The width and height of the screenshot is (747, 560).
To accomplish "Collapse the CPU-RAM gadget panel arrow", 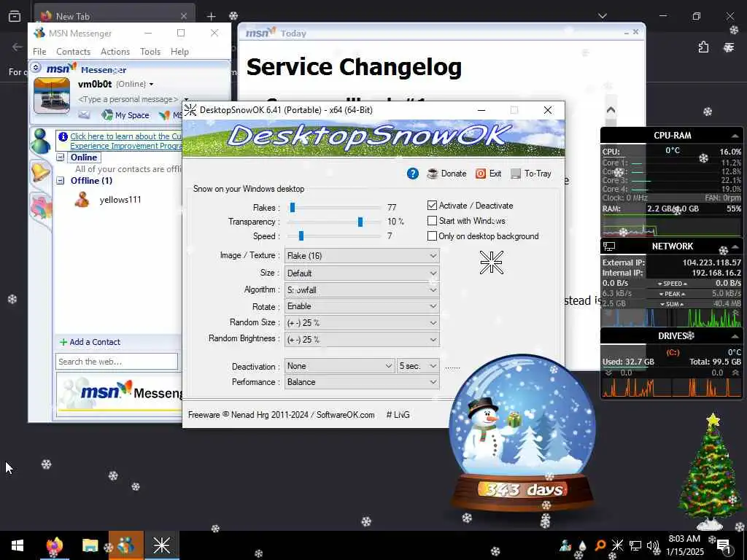I will (735, 136).
